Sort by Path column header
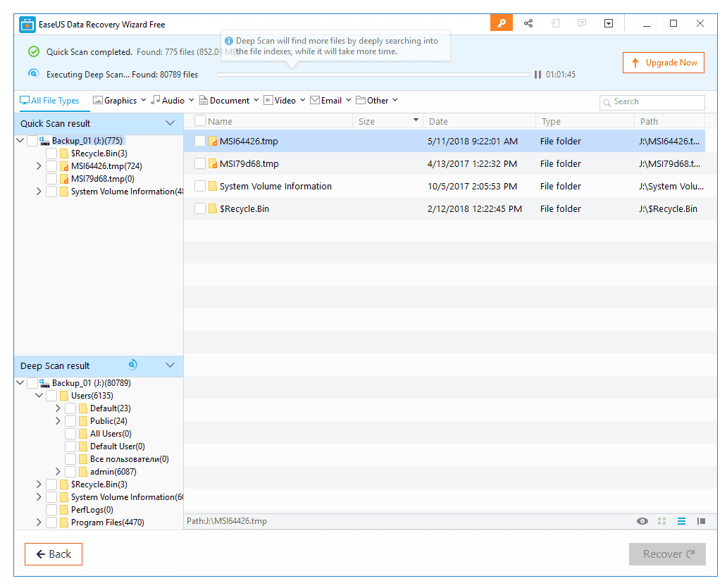Screen dimensions: 727x588 pos(669,121)
